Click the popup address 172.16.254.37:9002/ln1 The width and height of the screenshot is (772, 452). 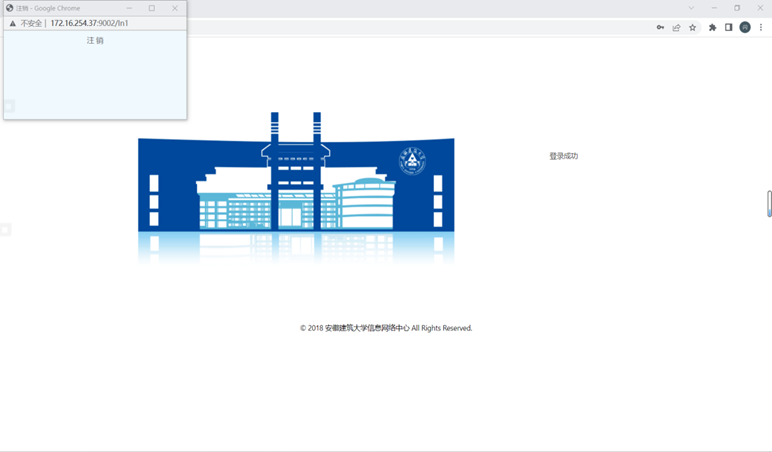89,23
